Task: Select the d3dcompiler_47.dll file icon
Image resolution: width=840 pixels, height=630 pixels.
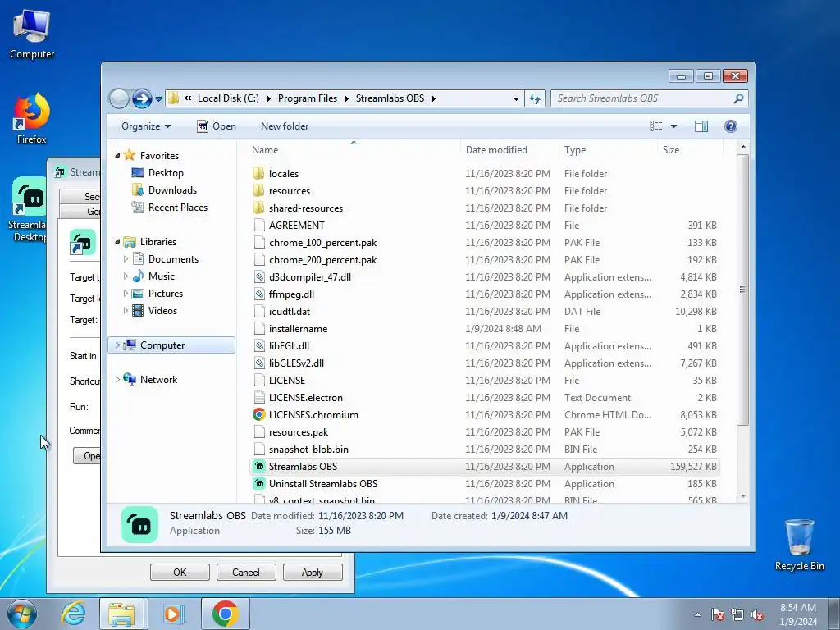Action: pos(259,277)
